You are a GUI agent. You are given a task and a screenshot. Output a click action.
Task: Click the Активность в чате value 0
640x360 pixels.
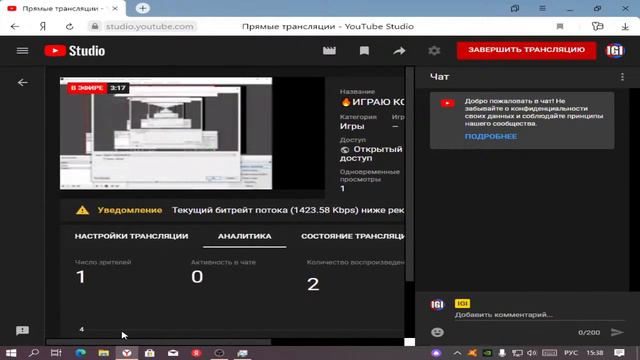point(197,277)
